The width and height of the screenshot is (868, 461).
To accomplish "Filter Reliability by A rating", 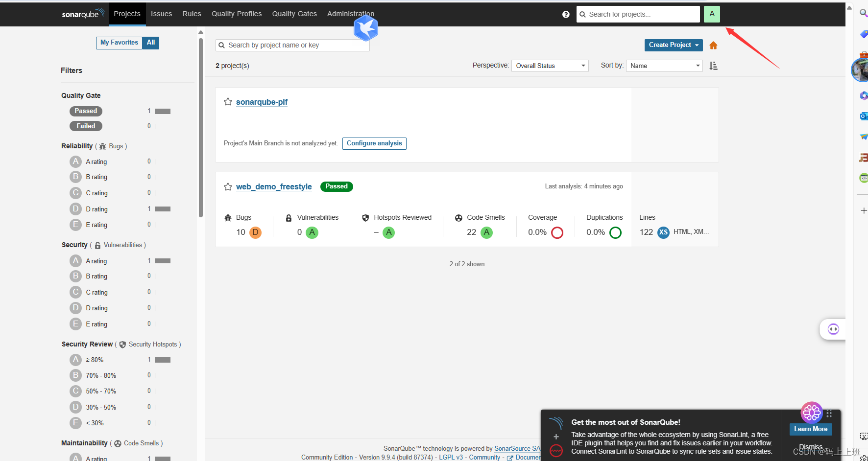I will tap(120, 161).
